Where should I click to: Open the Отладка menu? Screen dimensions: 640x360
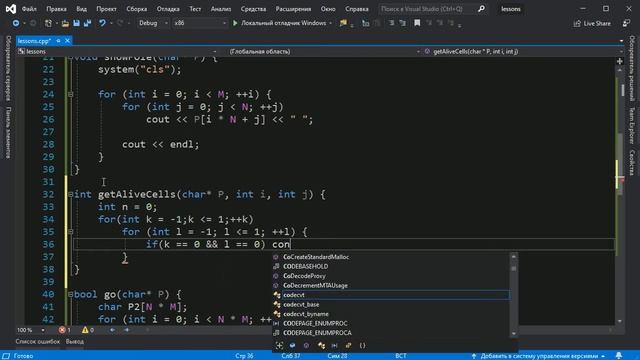click(168, 9)
